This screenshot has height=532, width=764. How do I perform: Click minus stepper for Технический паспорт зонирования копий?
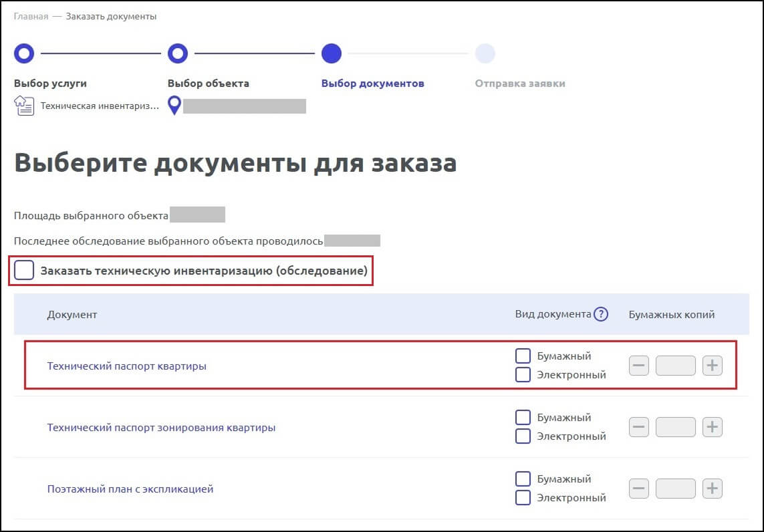pyautogui.click(x=638, y=427)
